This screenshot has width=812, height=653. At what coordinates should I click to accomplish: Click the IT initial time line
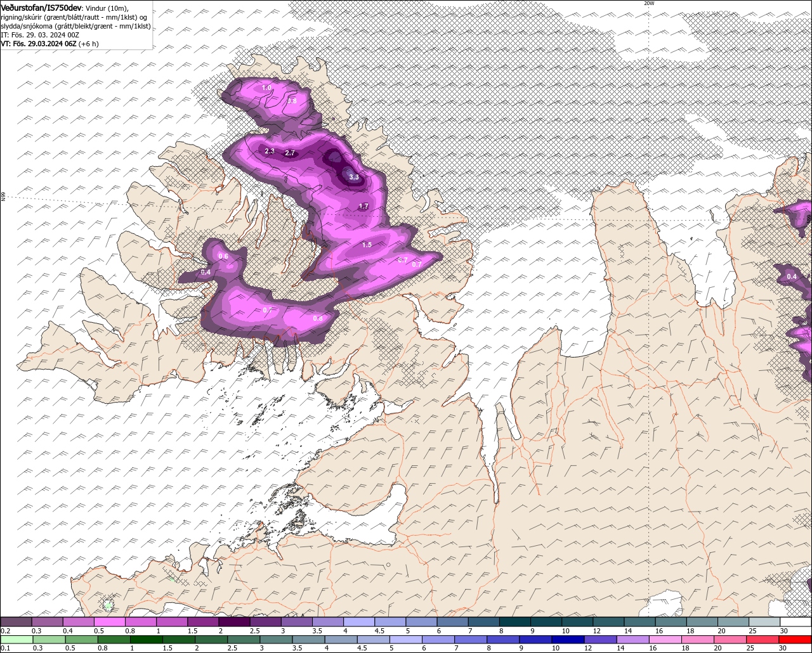click(39, 35)
